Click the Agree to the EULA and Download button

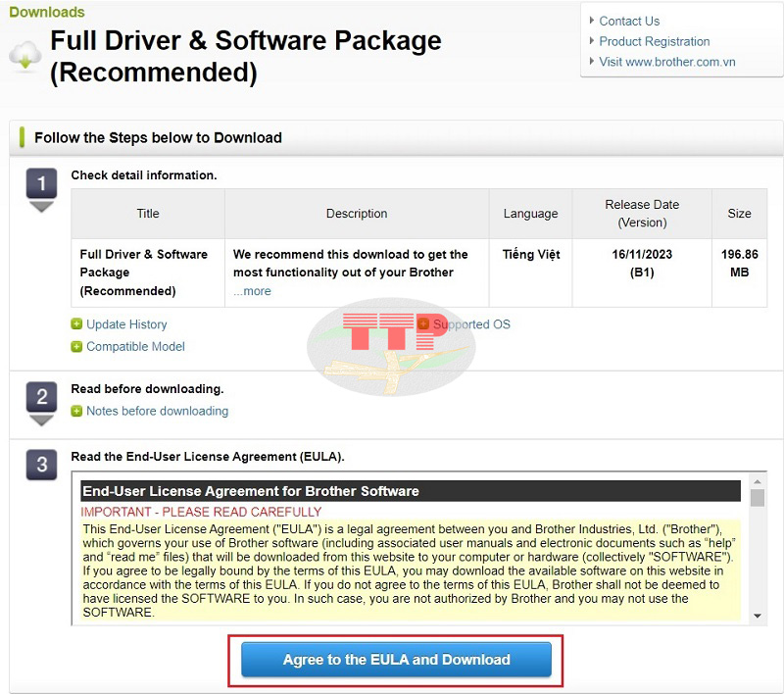point(396,660)
